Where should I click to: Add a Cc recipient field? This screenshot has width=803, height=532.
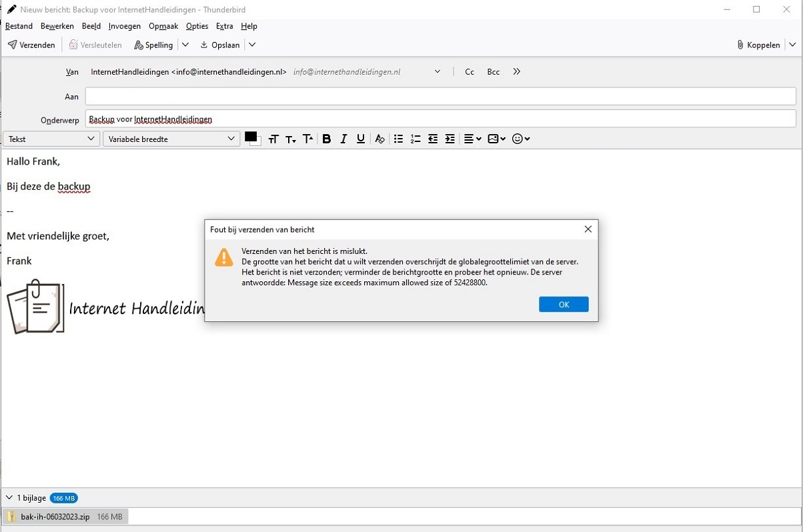(470, 71)
